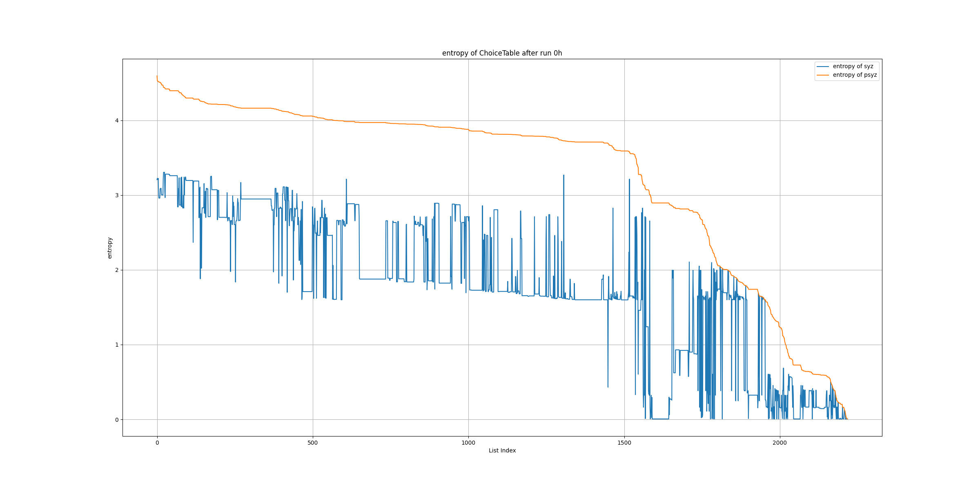Click the vertical 'entropy' y-axis label
Screen dimensions: 980x490
pyautogui.click(x=109, y=248)
